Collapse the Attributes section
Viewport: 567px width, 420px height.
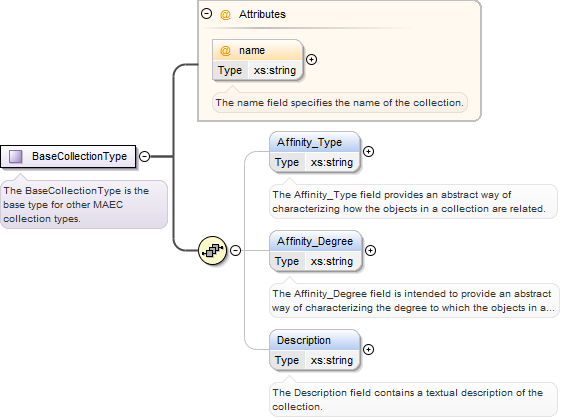coord(206,14)
